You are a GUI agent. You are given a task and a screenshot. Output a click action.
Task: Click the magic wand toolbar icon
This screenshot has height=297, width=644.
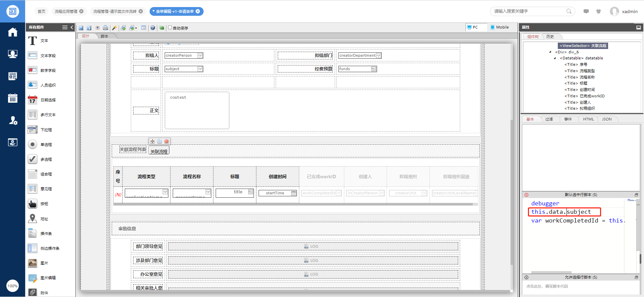[114, 28]
